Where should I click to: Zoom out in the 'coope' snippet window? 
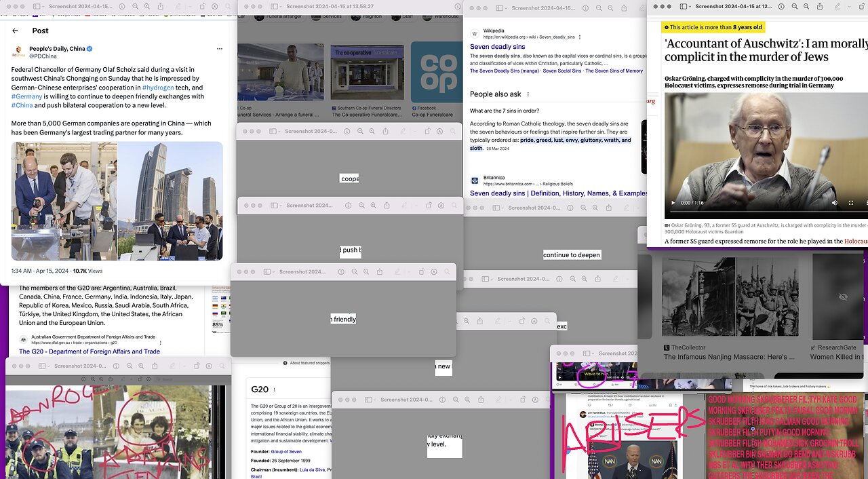[x=360, y=131]
